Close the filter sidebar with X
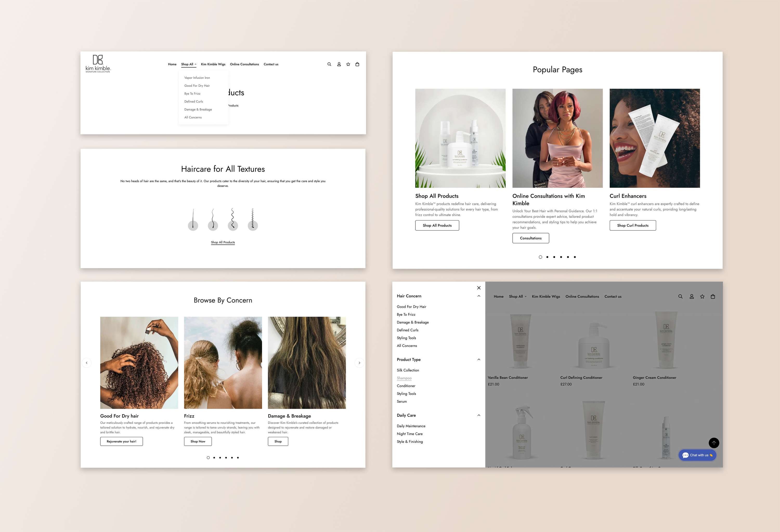 (479, 288)
